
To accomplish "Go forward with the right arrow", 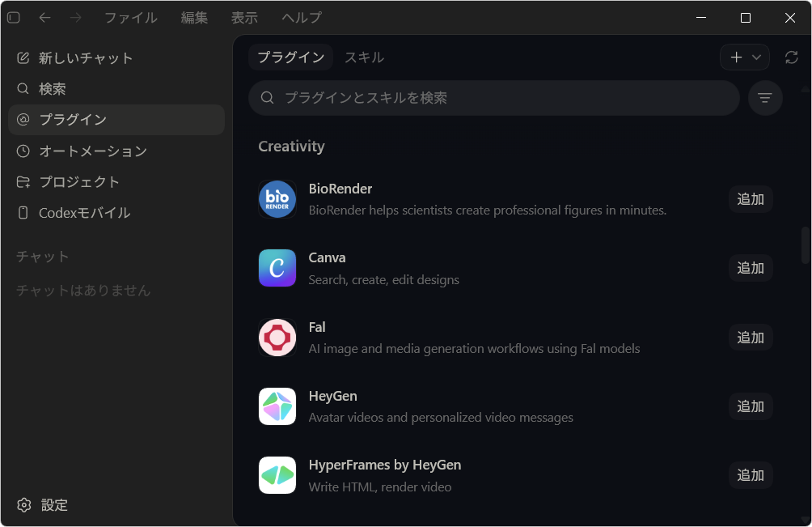I will [x=75, y=18].
